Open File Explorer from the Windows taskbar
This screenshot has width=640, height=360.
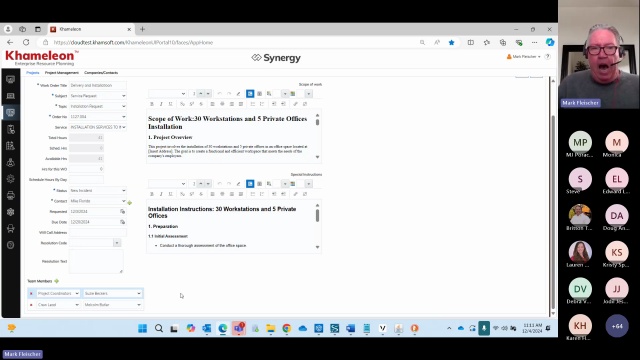point(271,328)
